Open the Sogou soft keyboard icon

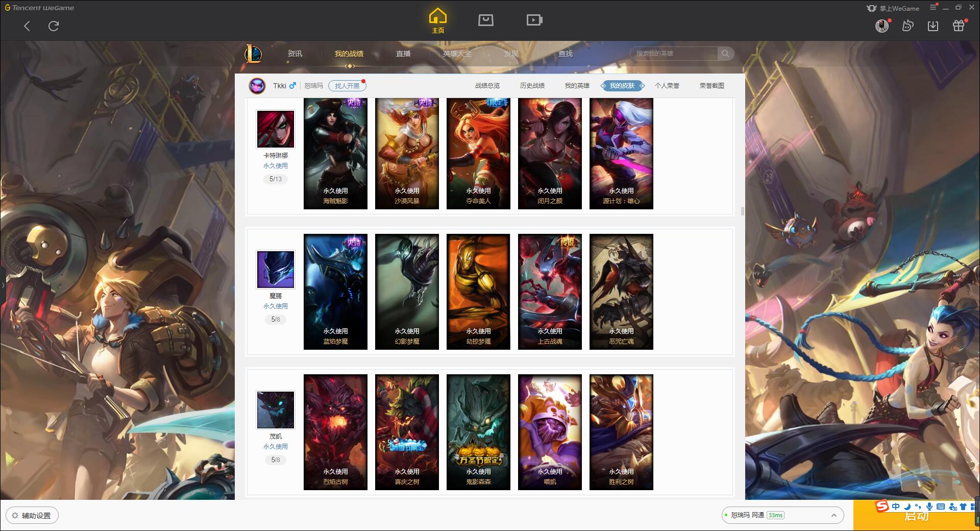pyautogui.click(x=940, y=506)
